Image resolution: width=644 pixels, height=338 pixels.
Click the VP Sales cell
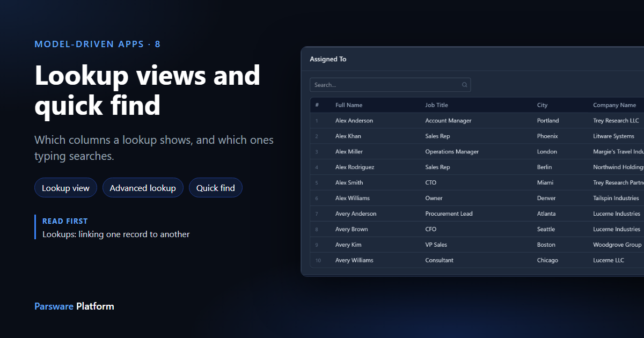point(436,245)
